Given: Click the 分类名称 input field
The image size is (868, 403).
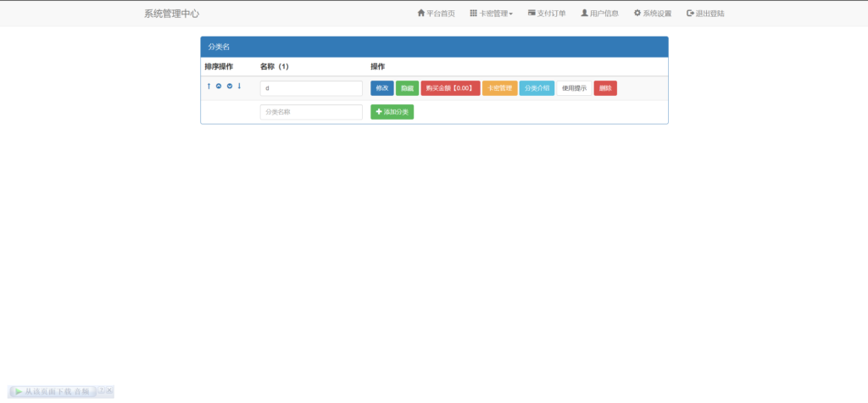Looking at the screenshot, I should point(311,112).
